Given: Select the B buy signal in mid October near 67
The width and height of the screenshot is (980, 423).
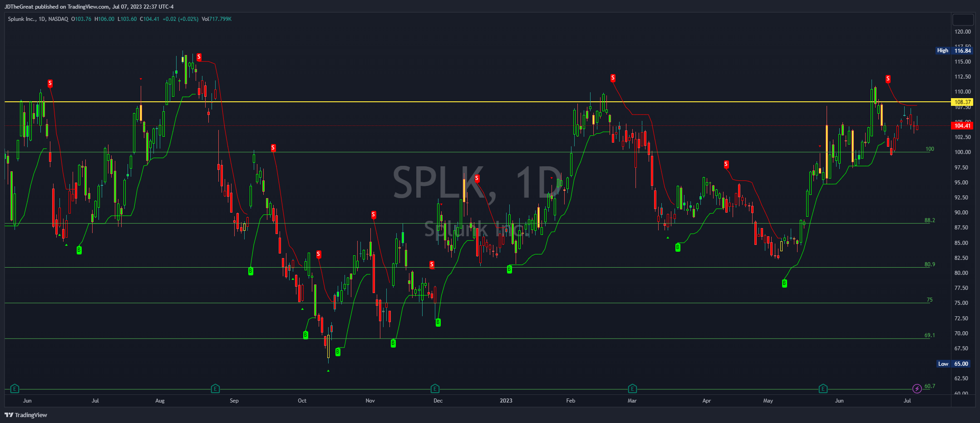Looking at the screenshot, I should tap(338, 352).
